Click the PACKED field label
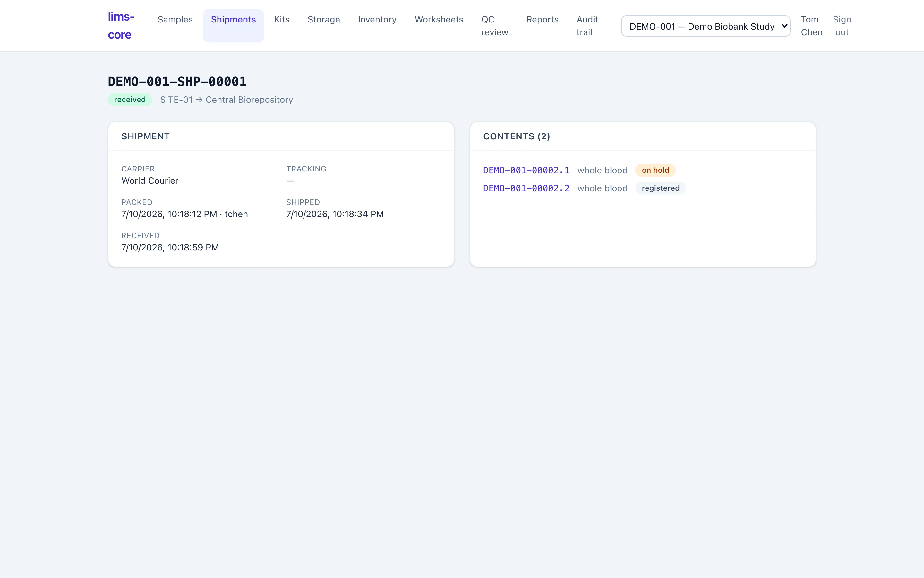The image size is (924, 578). tap(137, 202)
